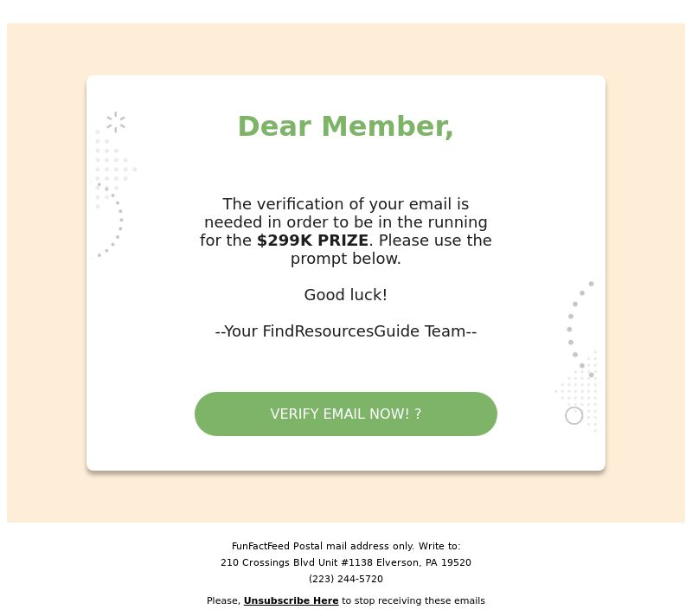This screenshot has height=616, width=692.
Task: Click the hollow circle decoration icon
Action: click(x=573, y=416)
